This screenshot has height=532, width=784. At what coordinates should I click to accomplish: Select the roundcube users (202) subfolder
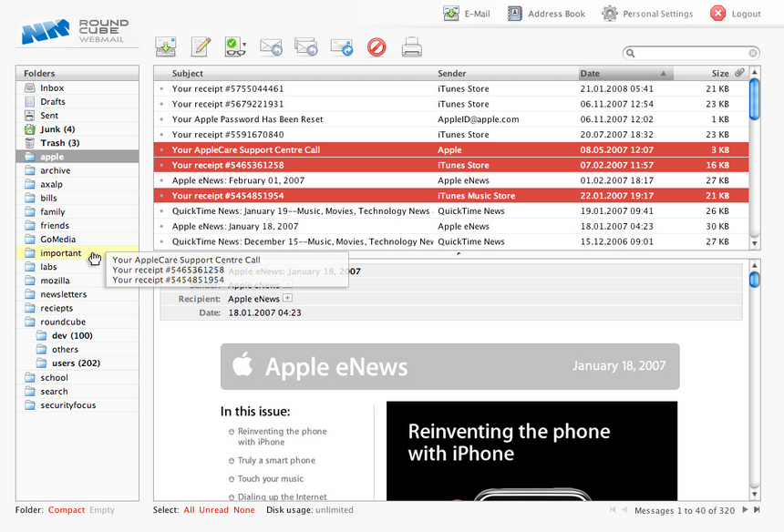(76, 363)
